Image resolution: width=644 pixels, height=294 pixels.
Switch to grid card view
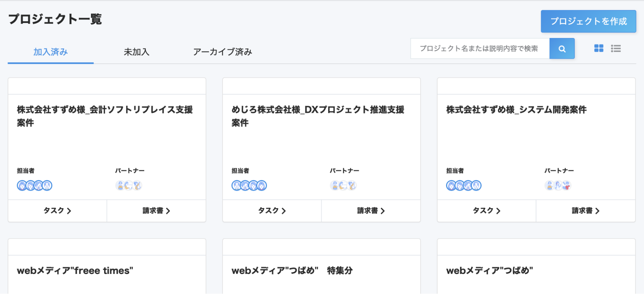click(599, 48)
